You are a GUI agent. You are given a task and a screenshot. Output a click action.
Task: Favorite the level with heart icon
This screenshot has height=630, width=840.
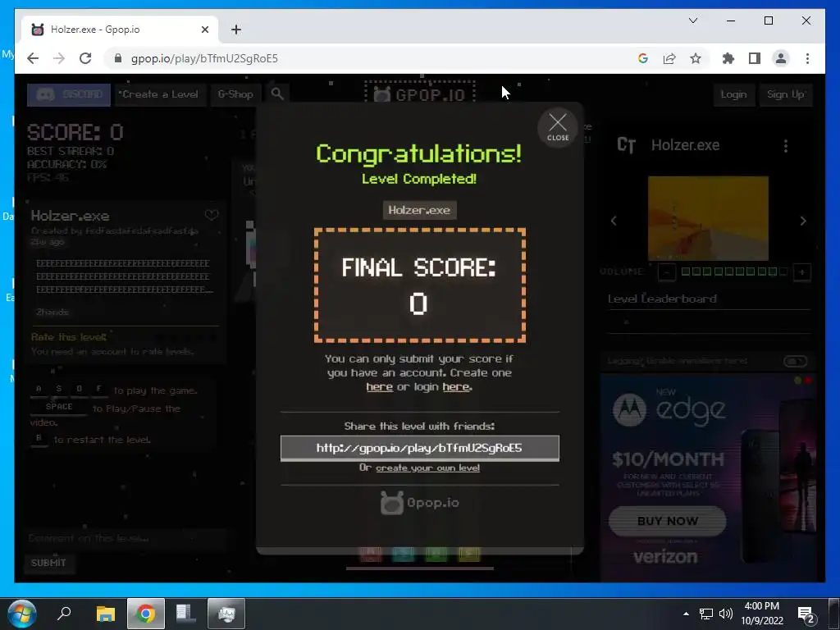212,215
